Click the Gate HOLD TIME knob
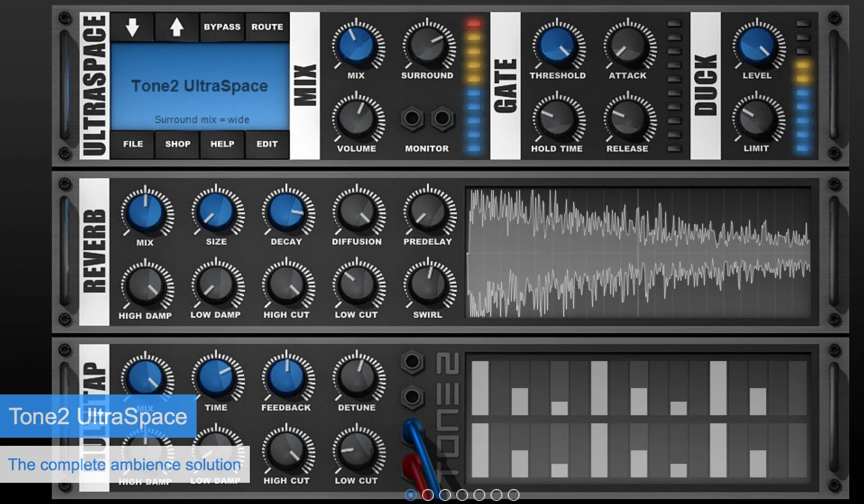 557,119
